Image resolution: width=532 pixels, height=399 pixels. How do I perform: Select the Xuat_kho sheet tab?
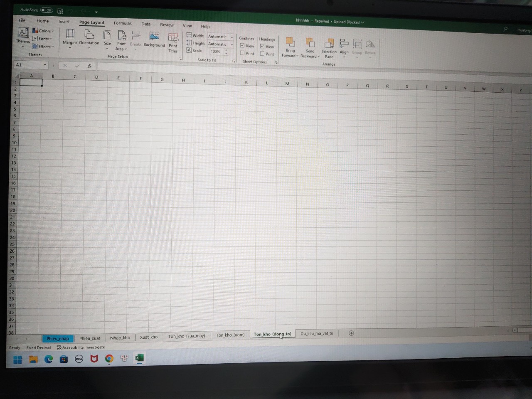click(x=149, y=337)
